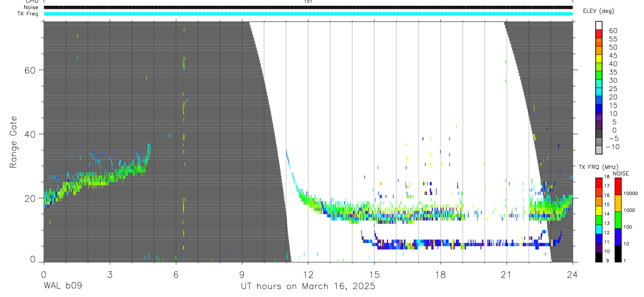Image resolution: width=644 pixels, height=297 pixels.
Task: Click x-axis tick label '9'
Action: click(242, 274)
